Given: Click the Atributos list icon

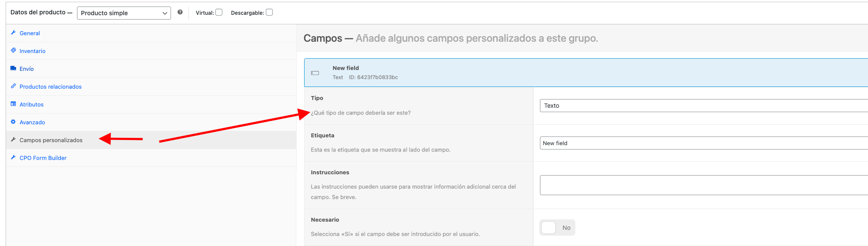Looking at the screenshot, I should point(13,104).
